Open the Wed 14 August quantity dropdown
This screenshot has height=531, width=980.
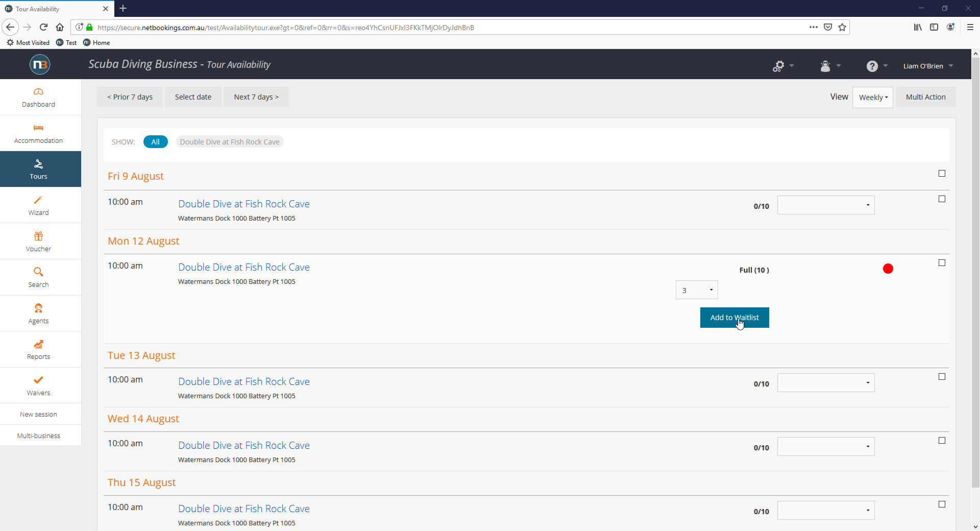coord(826,447)
